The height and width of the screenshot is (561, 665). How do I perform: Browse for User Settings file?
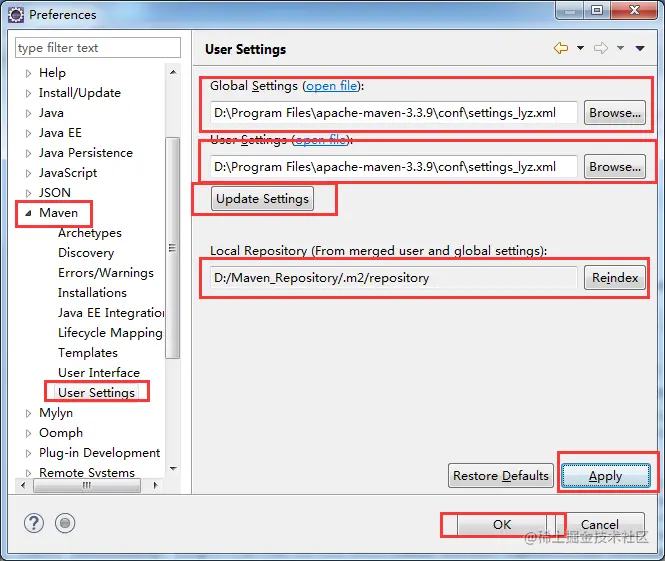click(x=615, y=167)
